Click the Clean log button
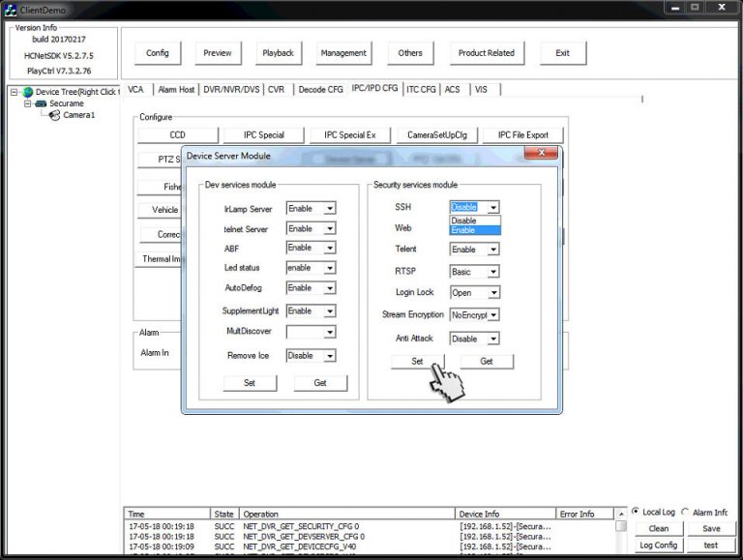743x560 pixels. [x=659, y=529]
